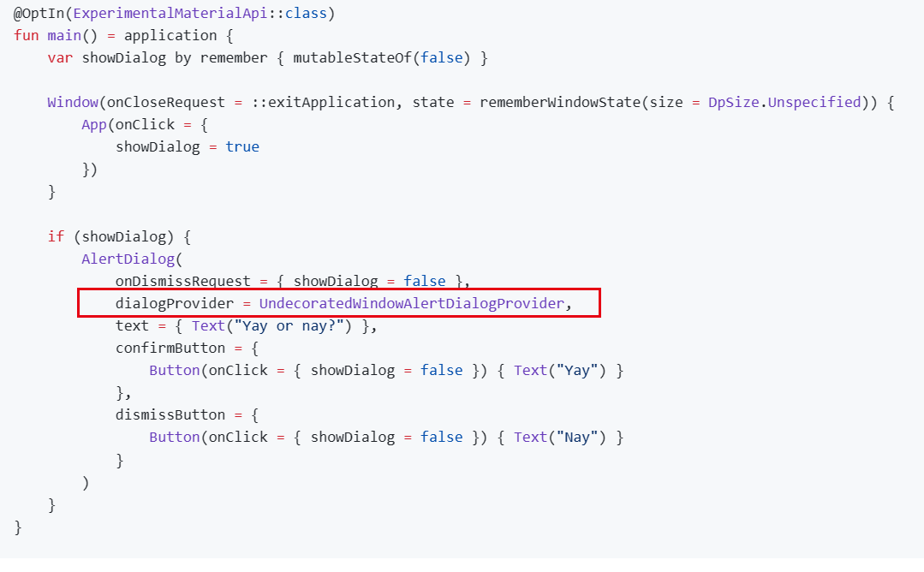This screenshot has height=572, width=924.
Task: Select the highlighted dialogProvider line
Action: point(343,303)
